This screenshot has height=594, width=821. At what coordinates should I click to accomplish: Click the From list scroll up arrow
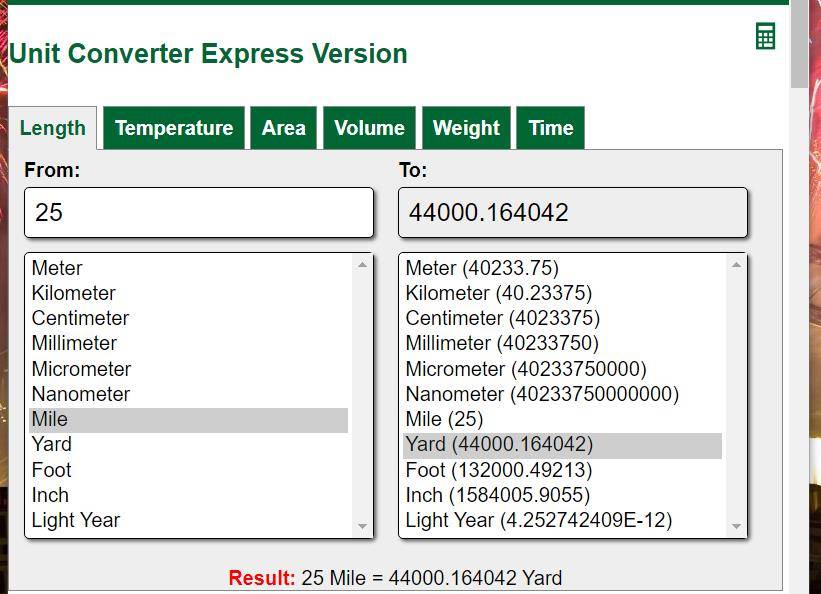(x=362, y=265)
